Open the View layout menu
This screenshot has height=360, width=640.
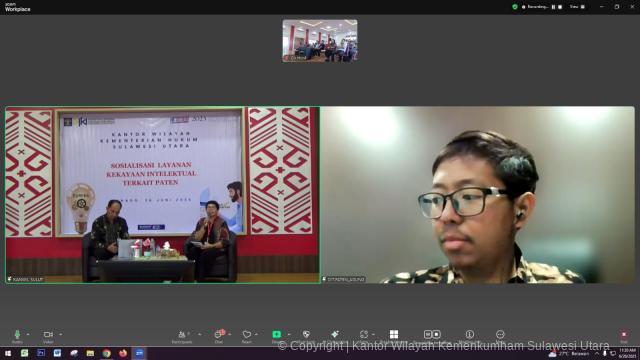tap(577, 7)
